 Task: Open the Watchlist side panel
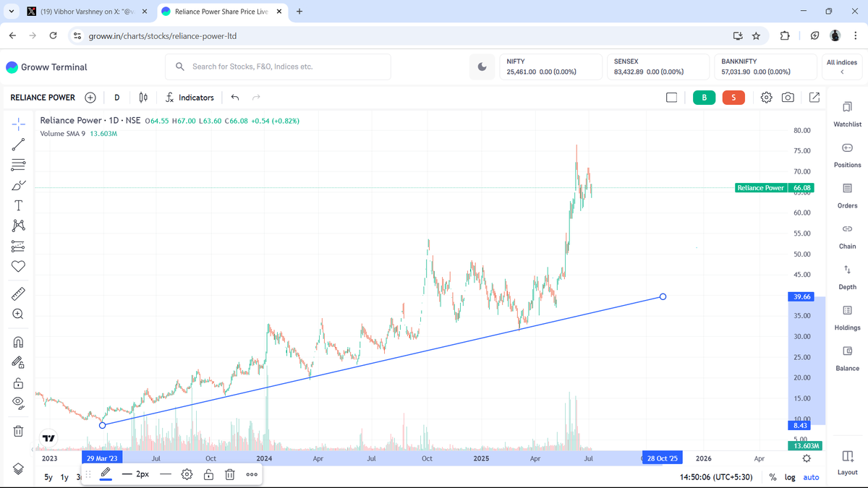[x=848, y=114]
